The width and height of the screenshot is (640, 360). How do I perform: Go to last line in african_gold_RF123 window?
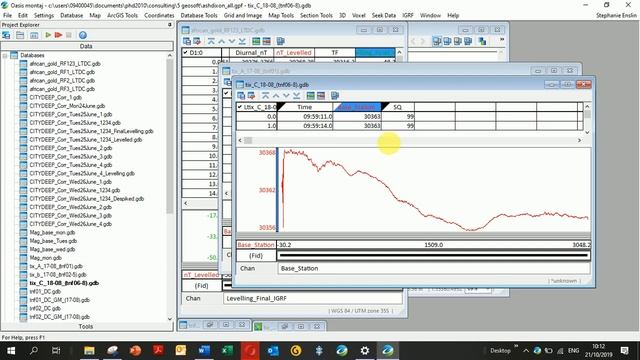pos(242,41)
